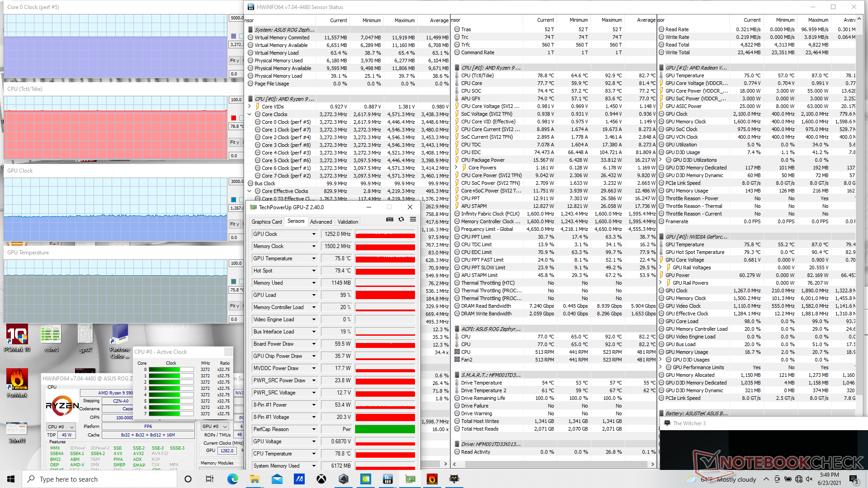This screenshot has height=488, width=868.
Task: Open the volume control in system tray
Action: (809, 479)
